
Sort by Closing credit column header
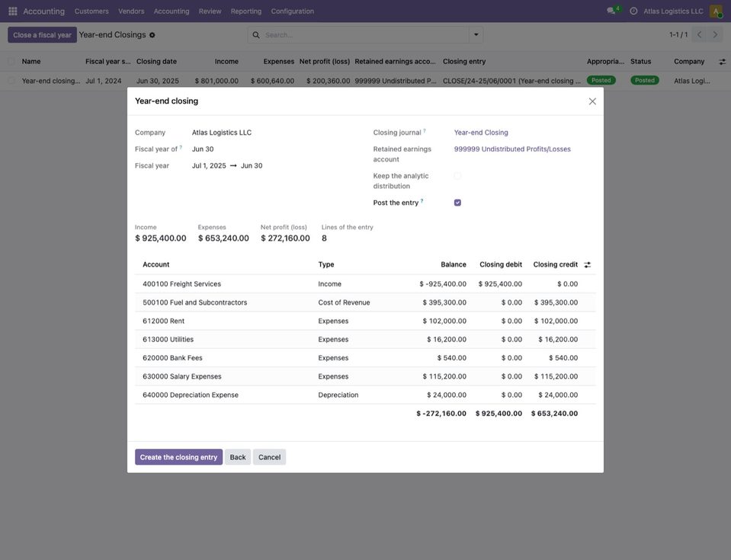(555, 264)
